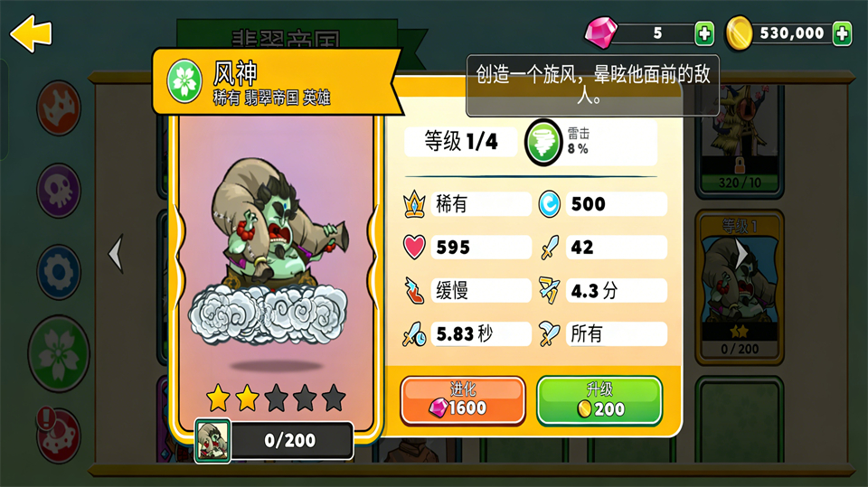Tap the hero star rating row

point(276,398)
